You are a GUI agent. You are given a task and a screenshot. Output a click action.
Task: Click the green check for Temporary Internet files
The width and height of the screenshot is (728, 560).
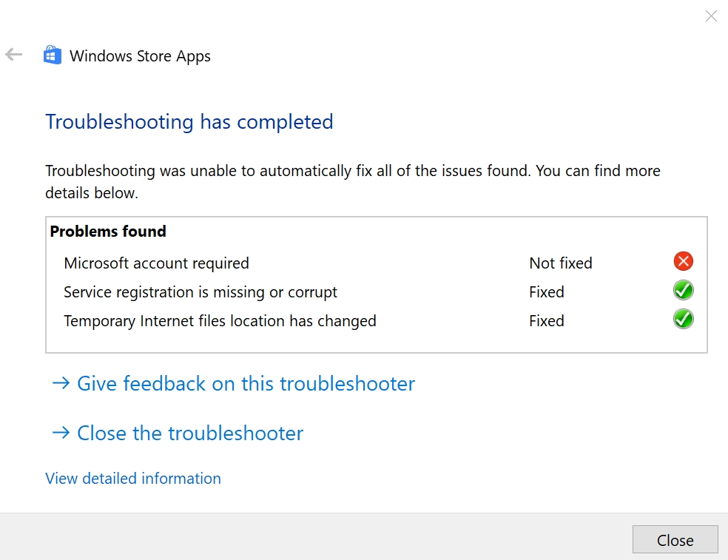[x=684, y=319]
